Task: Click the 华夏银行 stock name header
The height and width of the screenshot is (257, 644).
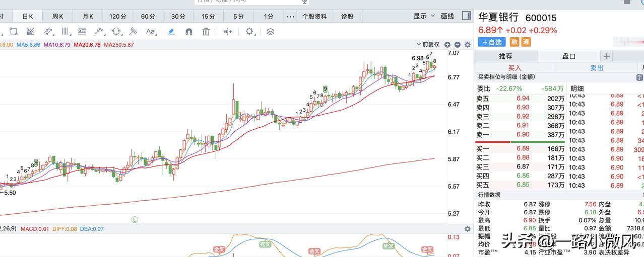Action: tap(498, 18)
